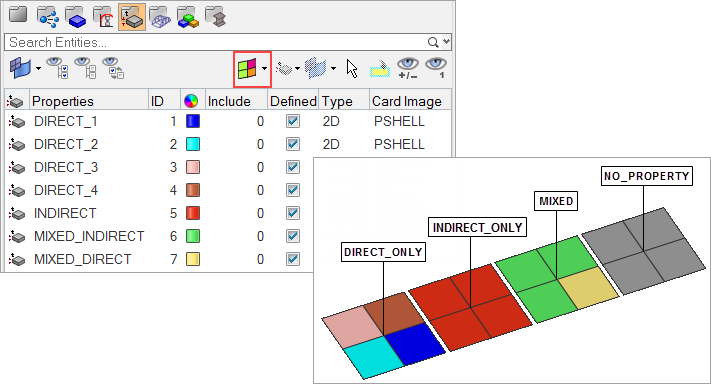Screen dimensions: 711x384
Task: Click the Search Entities input field
Action: coord(215,42)
